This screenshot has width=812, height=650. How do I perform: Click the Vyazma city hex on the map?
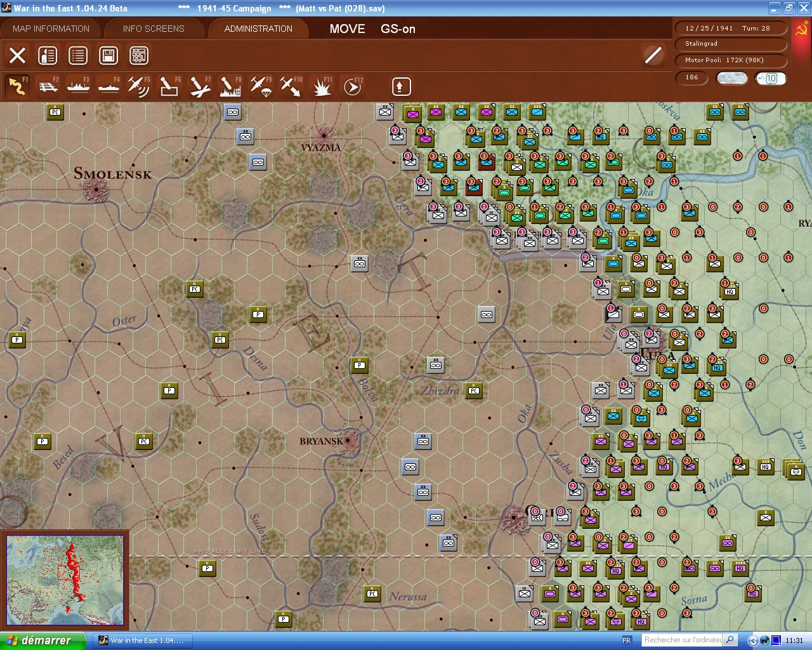324,135
